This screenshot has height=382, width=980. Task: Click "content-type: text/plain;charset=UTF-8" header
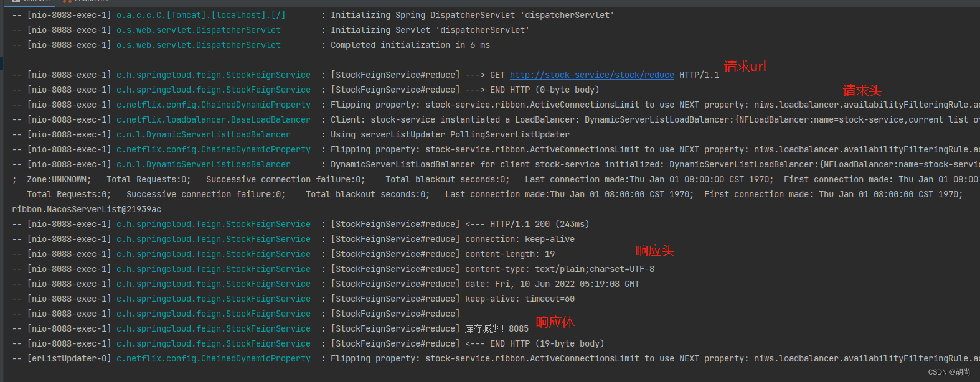pos(560,269)
